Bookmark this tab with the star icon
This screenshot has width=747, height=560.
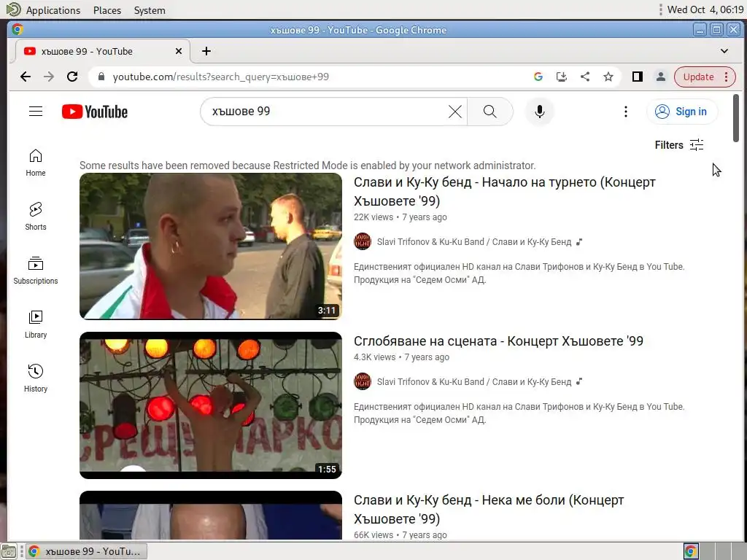tap(608, 77)
